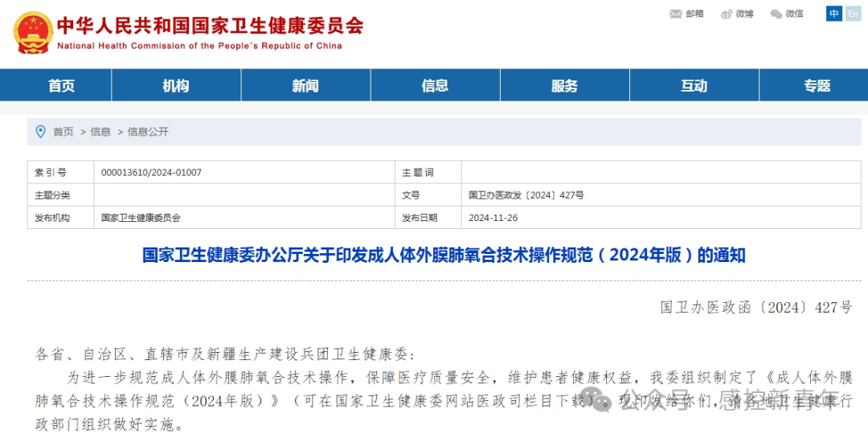The height and width of the screenshot is (434, 868).
Task: Click the 微博 Weibo icon
Action: (x=727, y=14)
